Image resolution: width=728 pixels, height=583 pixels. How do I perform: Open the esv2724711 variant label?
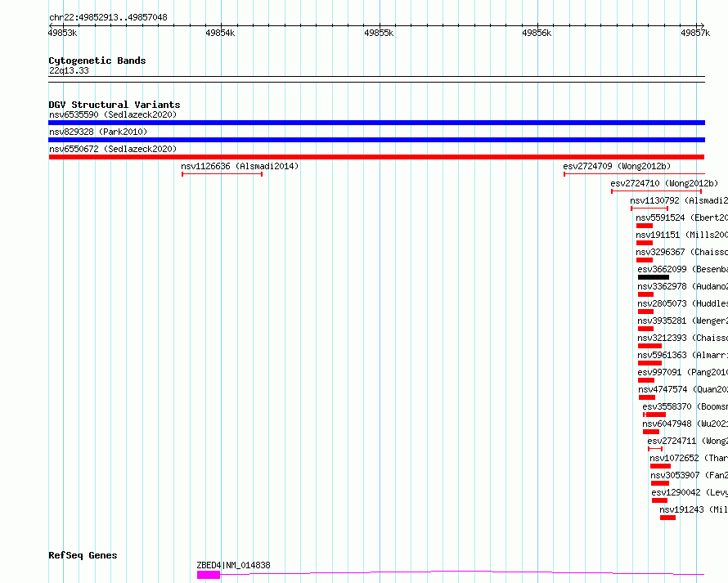point(688,441)
